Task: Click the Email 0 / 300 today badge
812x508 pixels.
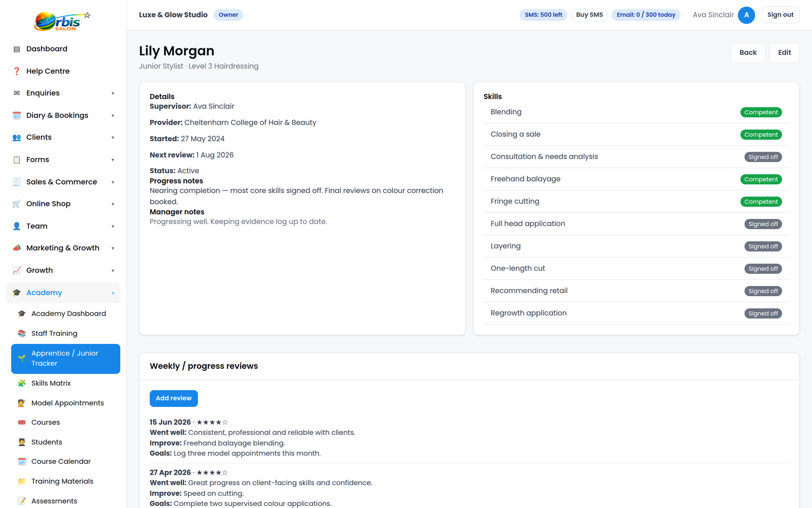Action: pos(646,15)
